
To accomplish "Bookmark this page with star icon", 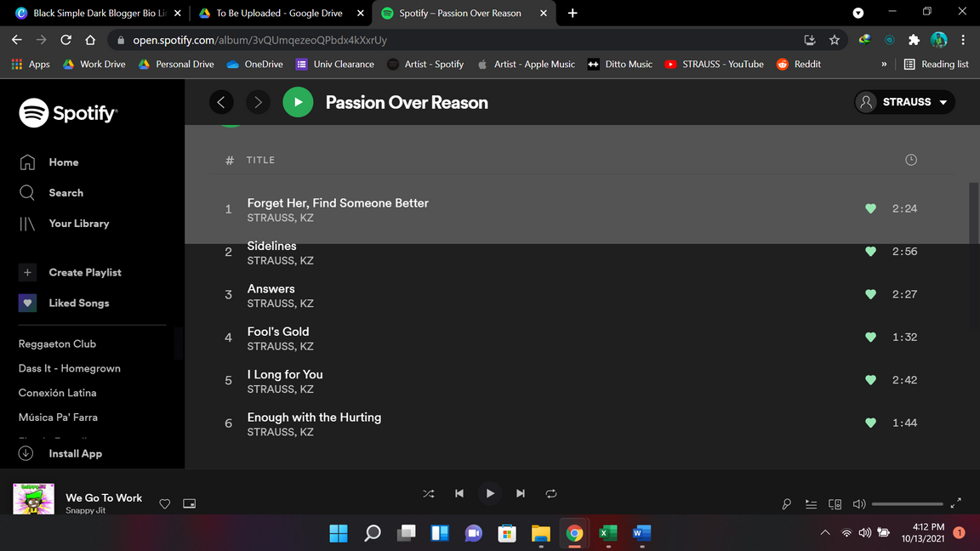I will pyautogui.click(x=835, y=40).
